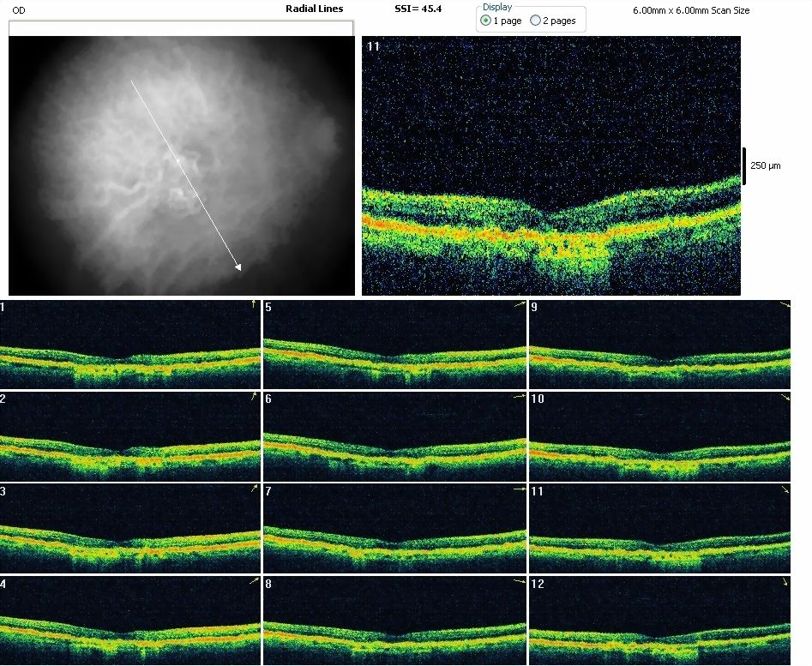Click the direction arrow icon in scan 1
812x666 pixels.
point(254,304)
